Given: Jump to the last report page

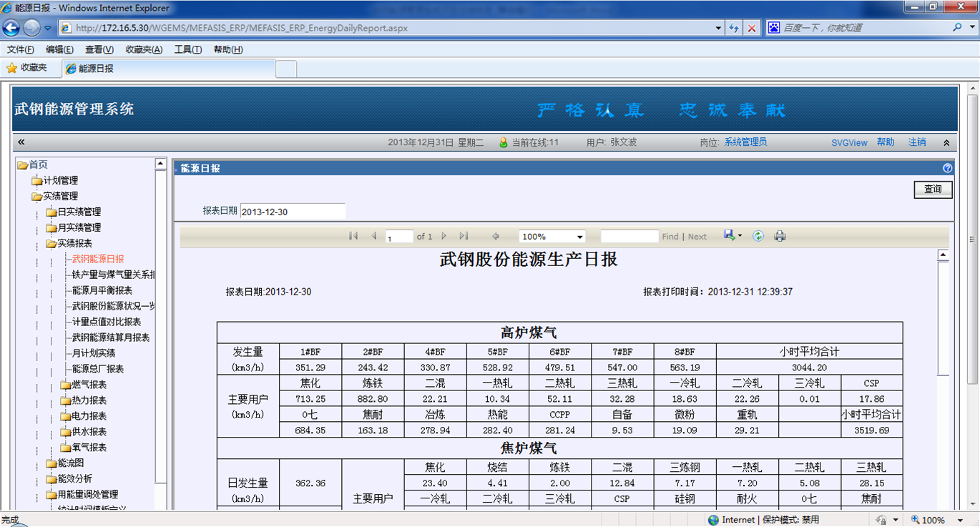Looking at the screenshot, I should (464, 236).
